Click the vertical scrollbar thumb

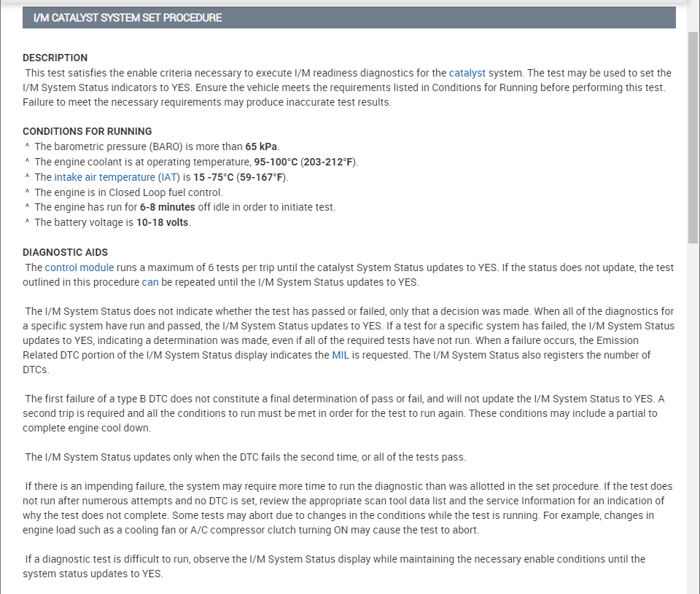tap(693, 137)
